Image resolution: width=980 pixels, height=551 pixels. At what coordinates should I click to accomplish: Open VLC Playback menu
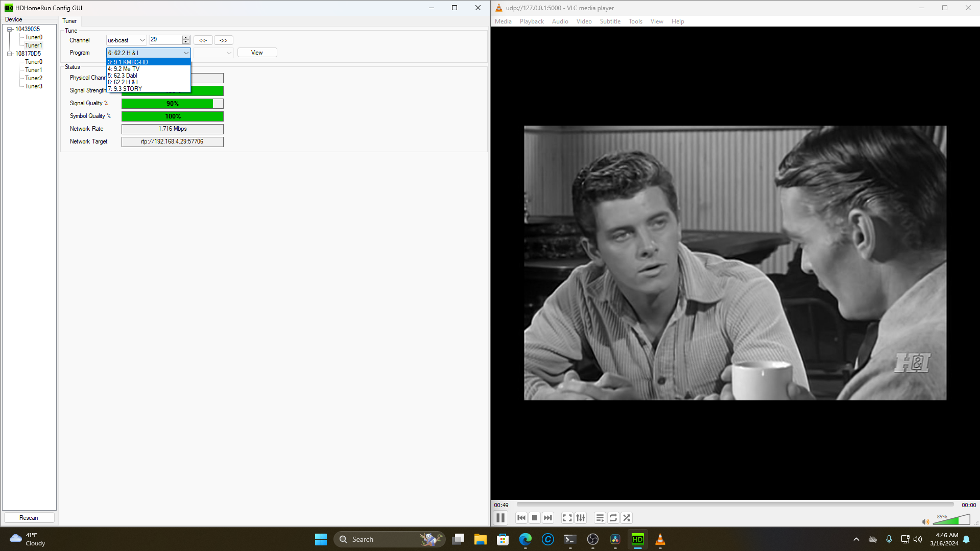(x=532, y=21)
